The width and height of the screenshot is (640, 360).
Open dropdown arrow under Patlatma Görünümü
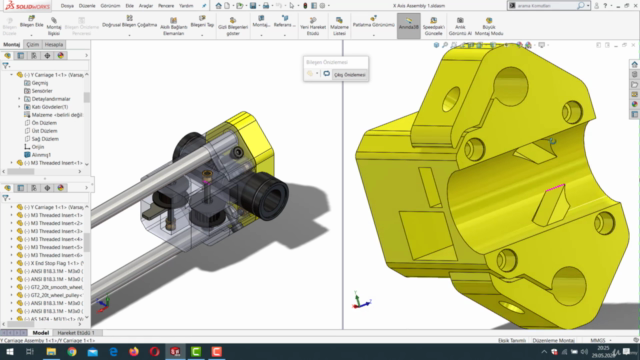point(373,36)
